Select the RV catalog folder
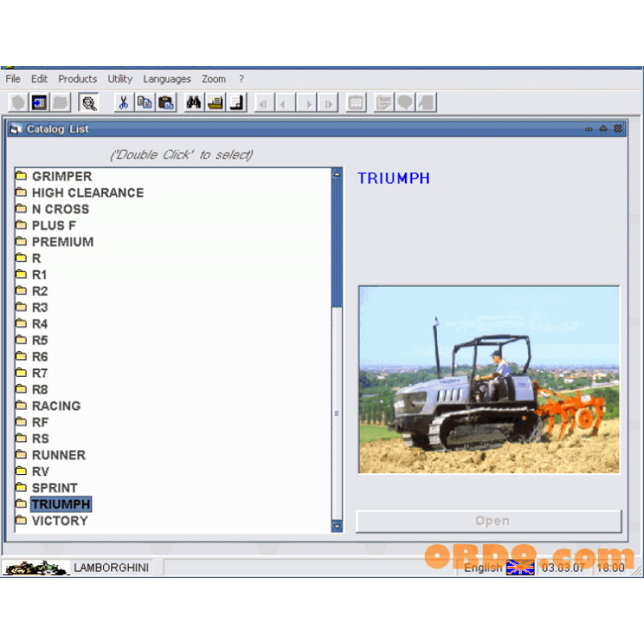The width and height of the screenshot is (644, 644). tap(32, 472)
